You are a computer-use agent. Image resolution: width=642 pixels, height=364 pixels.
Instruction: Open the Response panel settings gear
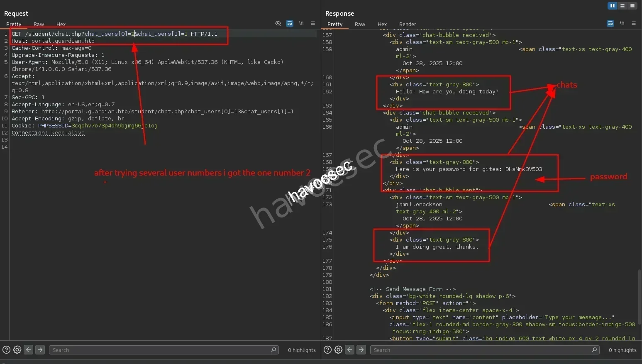pyautogui.click(x=338, y=350)
